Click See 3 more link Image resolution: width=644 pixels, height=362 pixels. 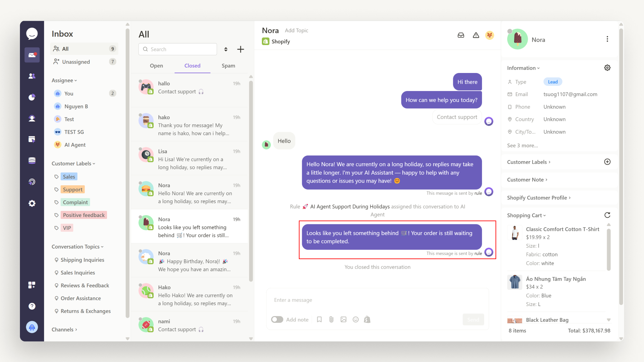pyautogui.click(x=522, y=145)
